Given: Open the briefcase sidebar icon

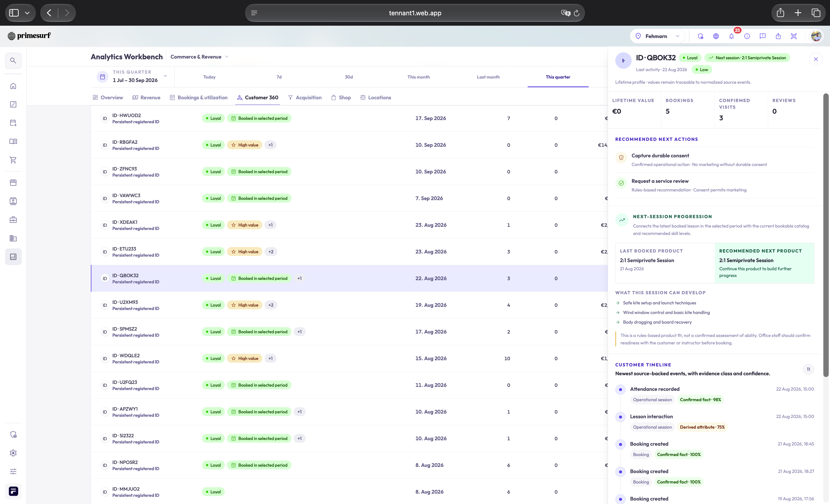Looking at the screenshot, I should 13,220.
